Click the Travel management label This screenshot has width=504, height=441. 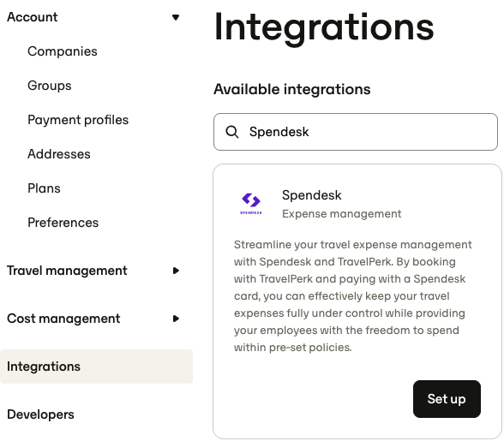point(67,271)
